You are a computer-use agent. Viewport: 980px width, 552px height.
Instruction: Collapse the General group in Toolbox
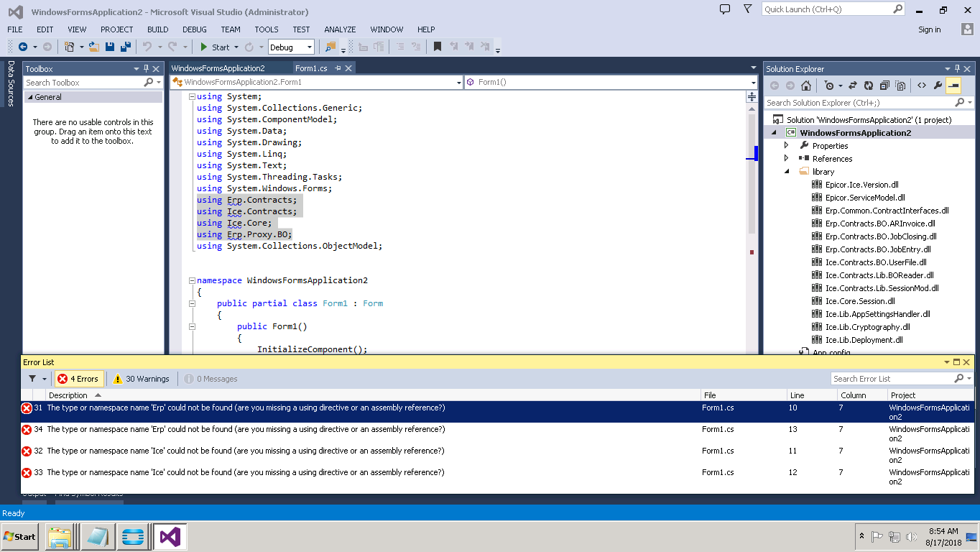pyautogui.click(x=29, y=97)
